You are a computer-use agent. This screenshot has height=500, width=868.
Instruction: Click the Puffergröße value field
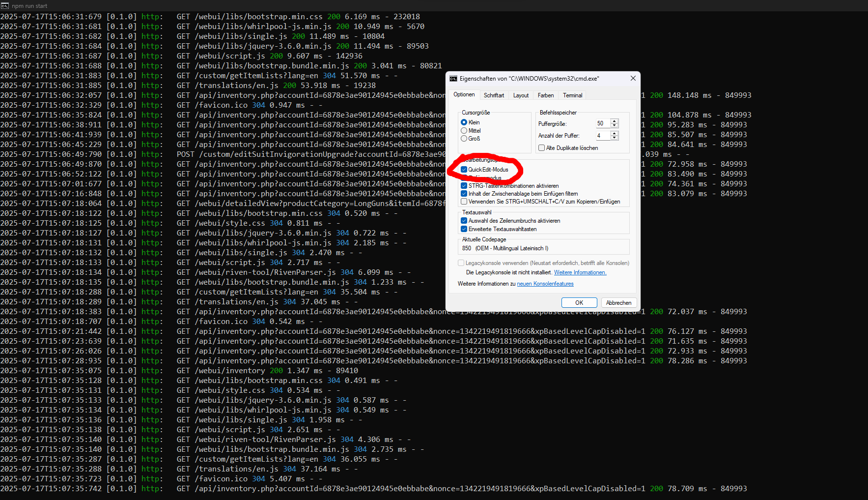[x=602, y=123]
